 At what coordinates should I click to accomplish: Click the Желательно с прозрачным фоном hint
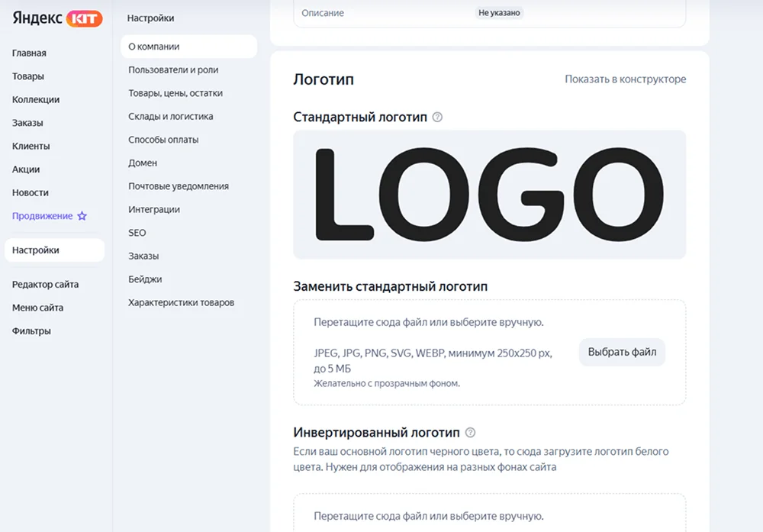[x=387, y=384]
